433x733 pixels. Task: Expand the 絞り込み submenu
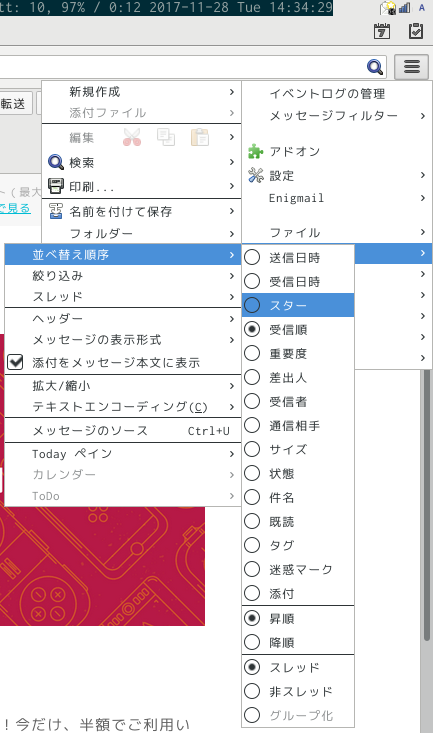click(123, 276)
